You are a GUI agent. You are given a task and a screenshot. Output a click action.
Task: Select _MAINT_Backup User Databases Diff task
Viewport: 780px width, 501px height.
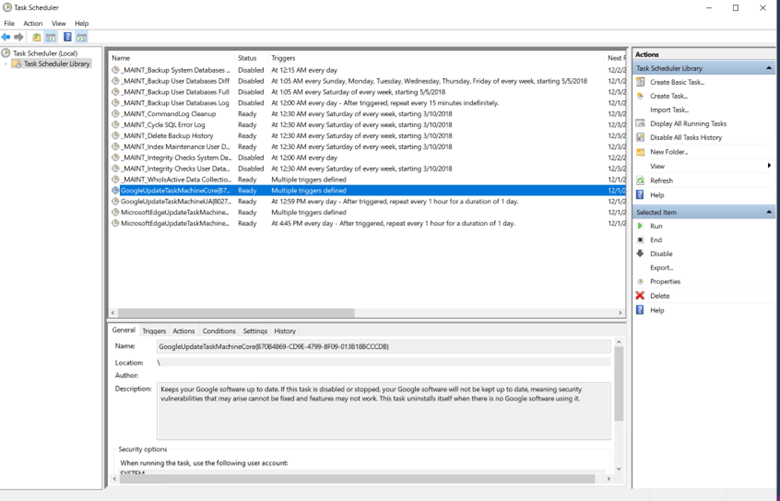[368, 81]
